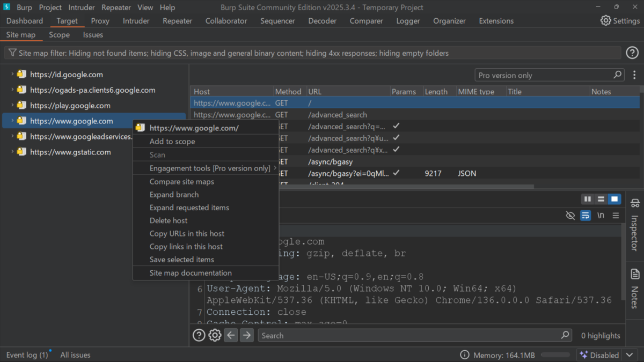This screenshot has width=644, height=362.
Task: Select side-by-side request/response layout icon
Action: [588, 199]
